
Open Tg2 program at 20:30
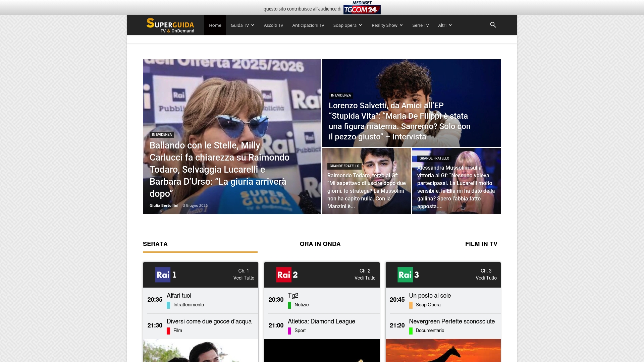[x=293, y=296]
